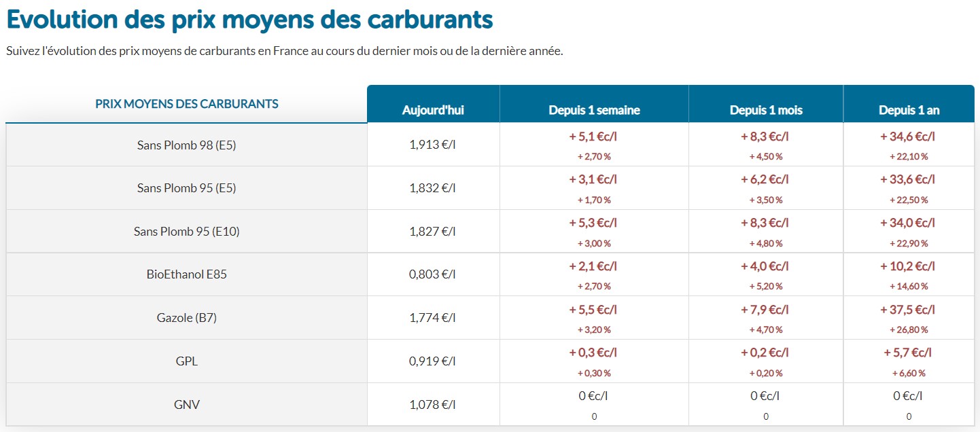Select the + 37,5 €c/l yearly change

pos(909,310)
